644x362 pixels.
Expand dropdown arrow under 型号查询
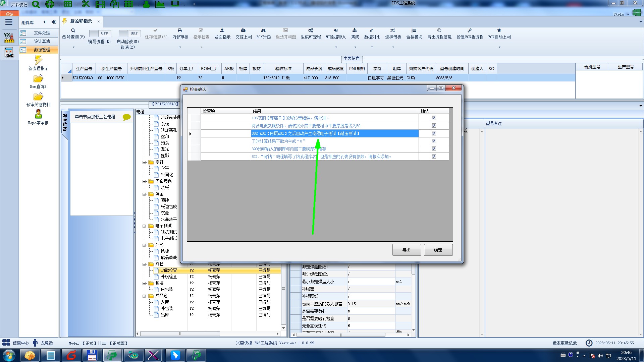[x=73, y=47]
